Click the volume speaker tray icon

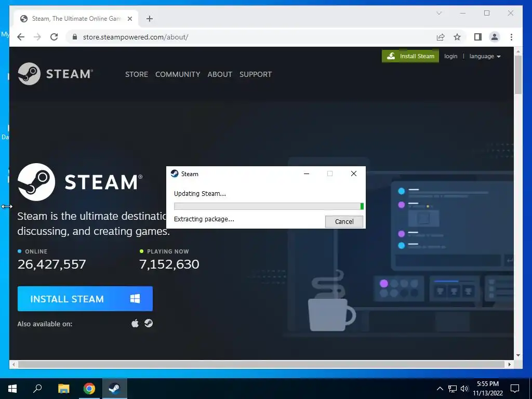464,389
